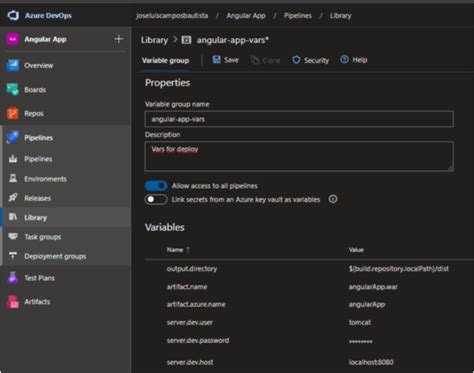Open Boards in the sidebar

[x=35, y=90]
